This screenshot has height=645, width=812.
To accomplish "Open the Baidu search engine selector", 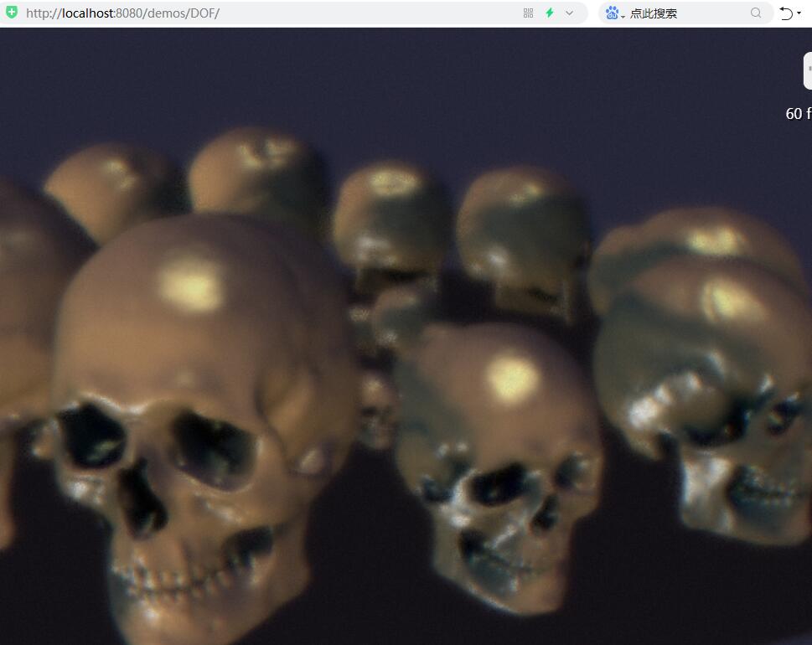I will [615, 13].
